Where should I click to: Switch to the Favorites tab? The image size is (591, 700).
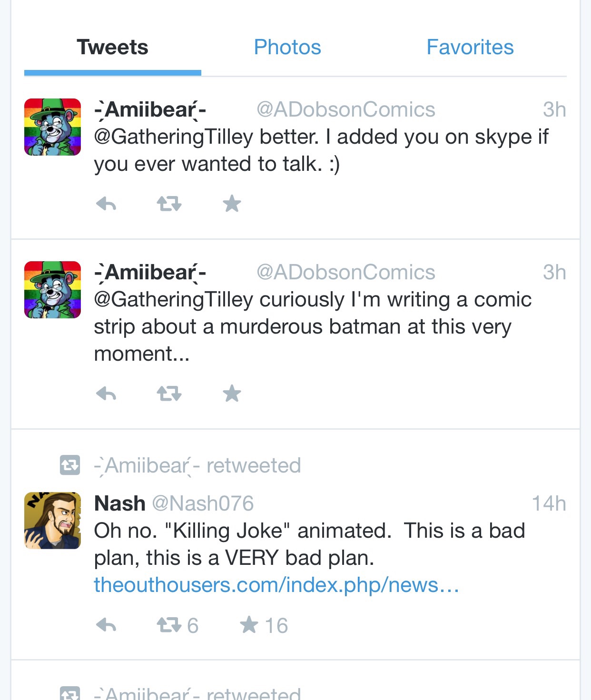[470, 47]
